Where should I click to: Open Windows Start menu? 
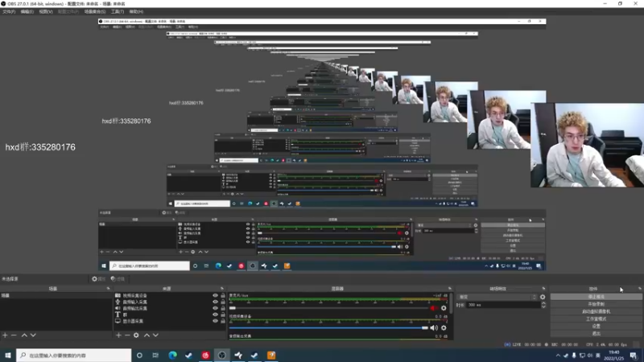click(x=8, y=355)
